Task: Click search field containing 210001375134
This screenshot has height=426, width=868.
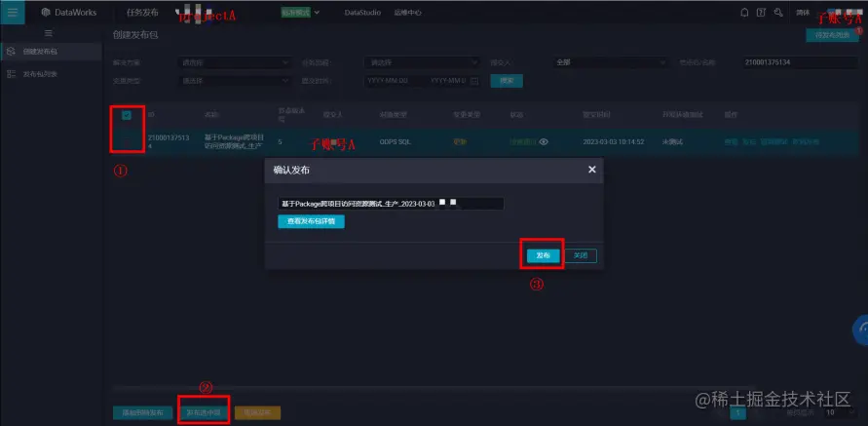Action: click(x=801, y=62)
